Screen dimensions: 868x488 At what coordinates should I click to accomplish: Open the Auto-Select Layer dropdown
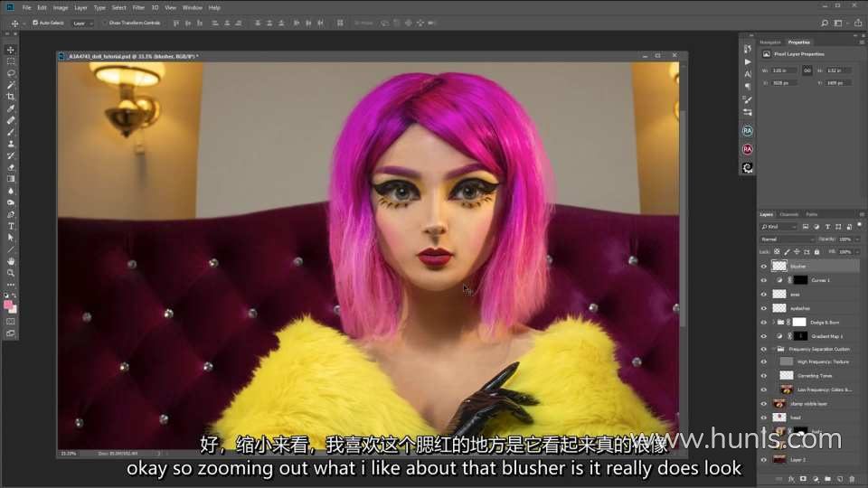[x=83, y=23]
